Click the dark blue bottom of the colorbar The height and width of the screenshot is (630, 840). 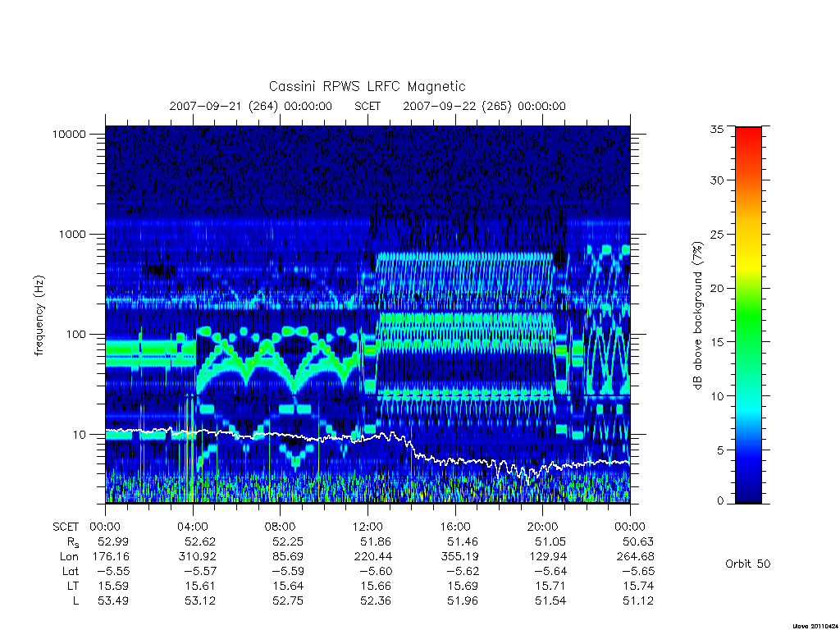point(748,493)
